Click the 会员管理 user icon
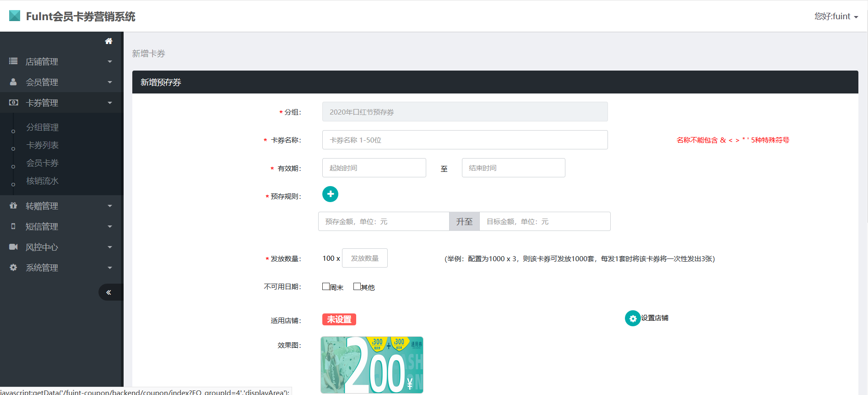The height and width of the screenshot is (395, 868). point(13,82)
